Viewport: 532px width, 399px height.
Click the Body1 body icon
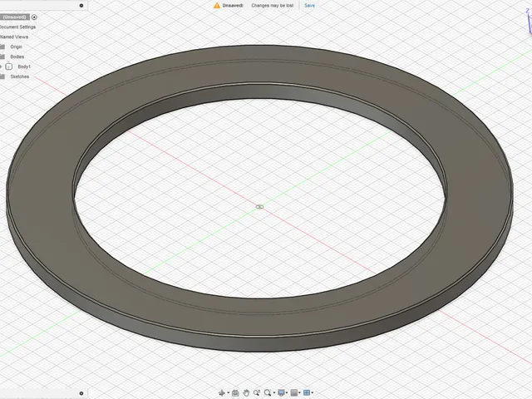click(9, 66)
